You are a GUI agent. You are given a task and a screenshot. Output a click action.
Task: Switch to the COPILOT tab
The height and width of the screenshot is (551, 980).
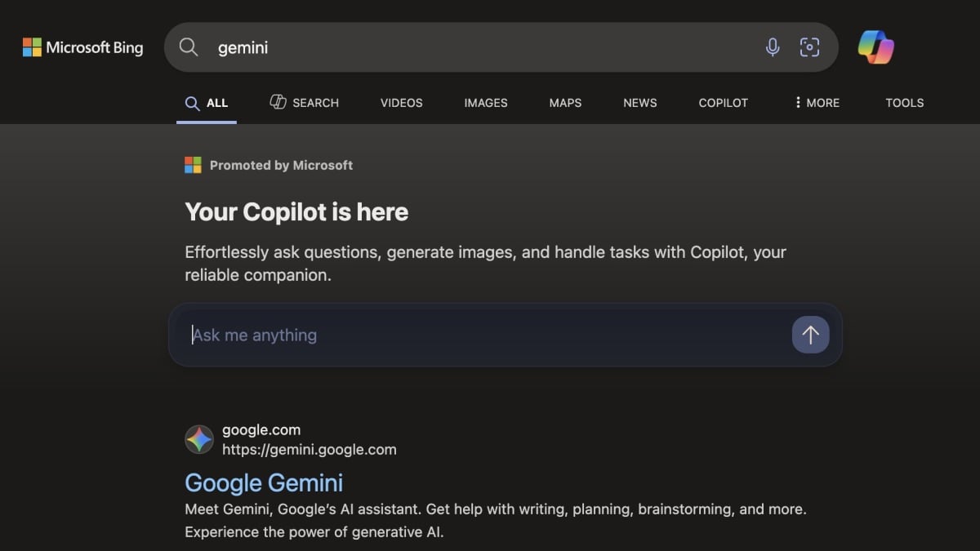723,103
